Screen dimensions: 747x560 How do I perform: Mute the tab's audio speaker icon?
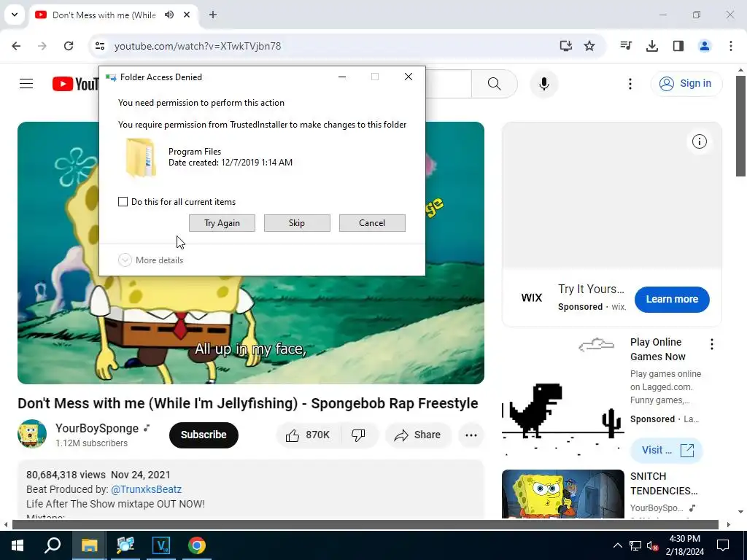(x=169, y=15)
